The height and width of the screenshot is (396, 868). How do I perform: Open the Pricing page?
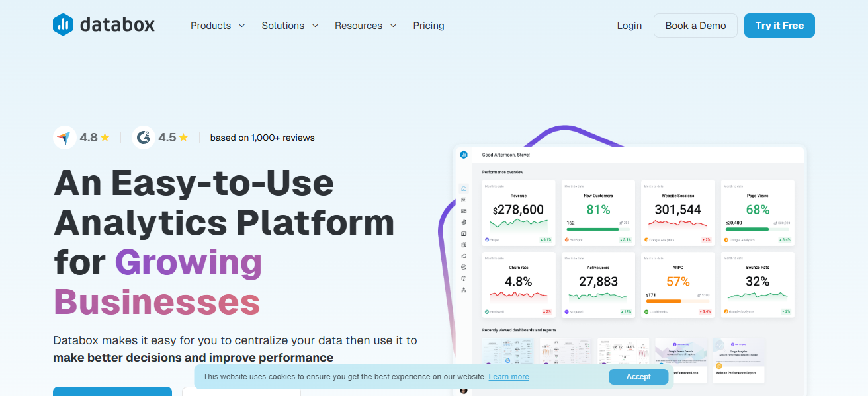429,26
